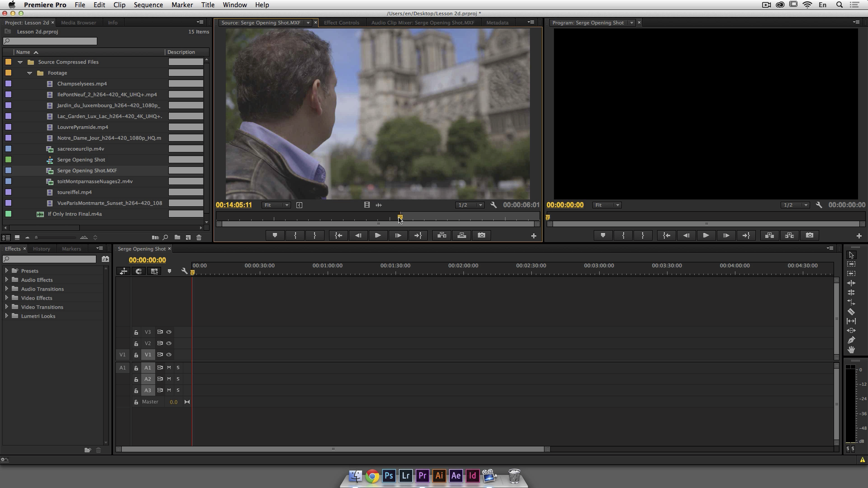Open Source playback resolution 1/2 dropdown
868x488 pixels.
tap(470, 205)
